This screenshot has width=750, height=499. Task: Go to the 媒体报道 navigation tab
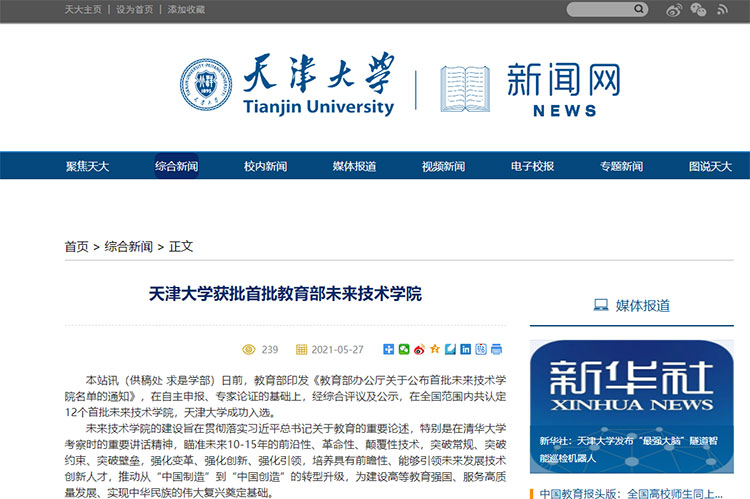coord(354,166)
